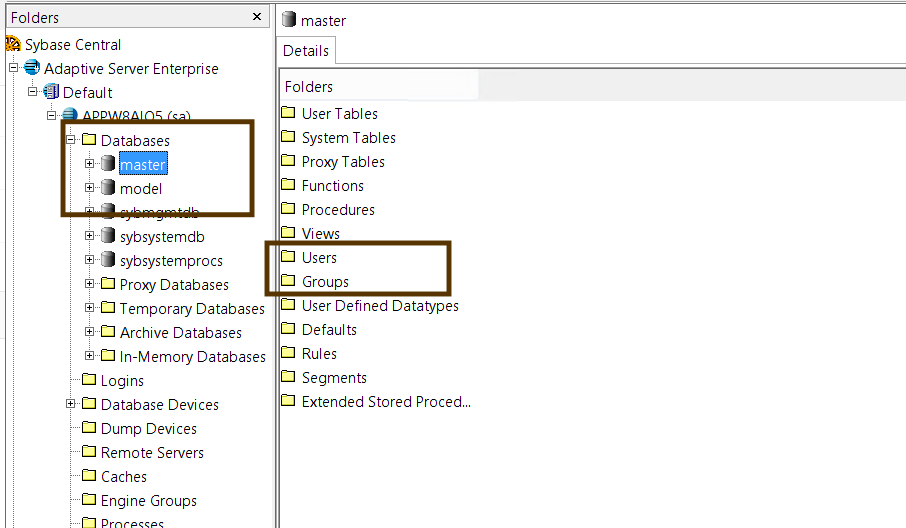
Task: Collapse the Databases folder node
Action: coord(70,139)
